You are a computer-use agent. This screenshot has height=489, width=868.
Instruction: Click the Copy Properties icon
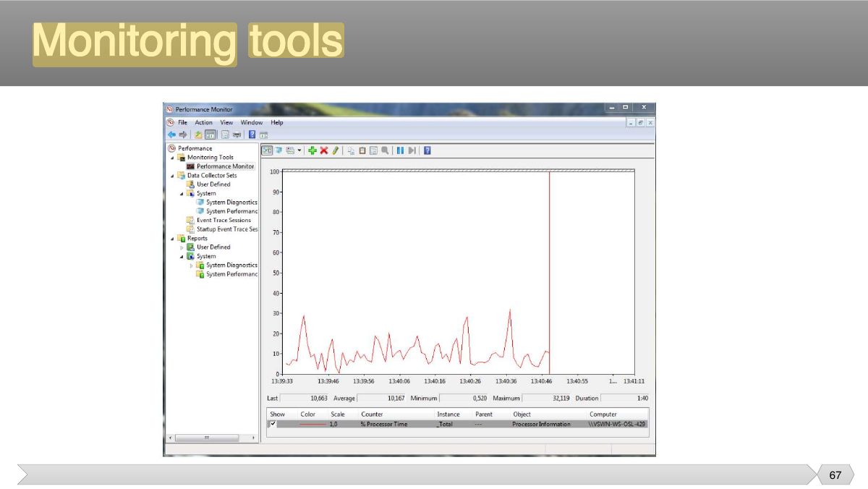coord(351,150)
